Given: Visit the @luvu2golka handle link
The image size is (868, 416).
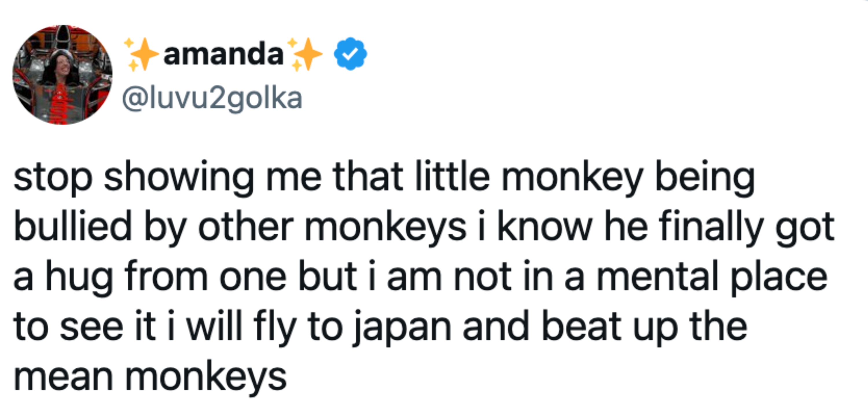Looking at the screenshot, I should (x=212, y=98).
